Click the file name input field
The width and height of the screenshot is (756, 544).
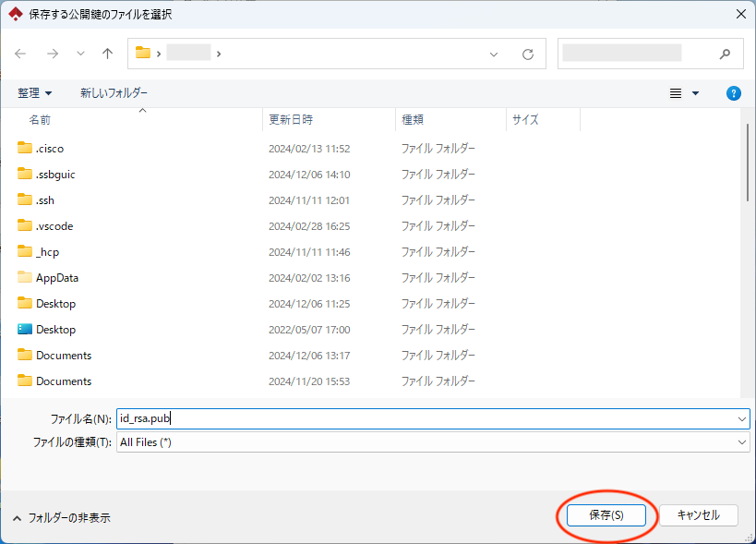pos(425,418)
